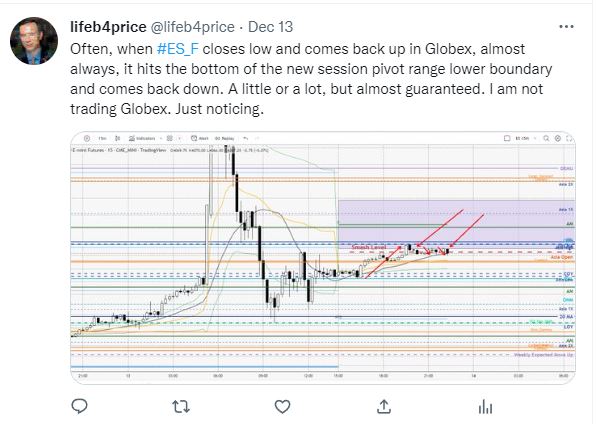View tweet analytics bar-chart icon
Screen dimensions: 597x424
click(485, 406)
